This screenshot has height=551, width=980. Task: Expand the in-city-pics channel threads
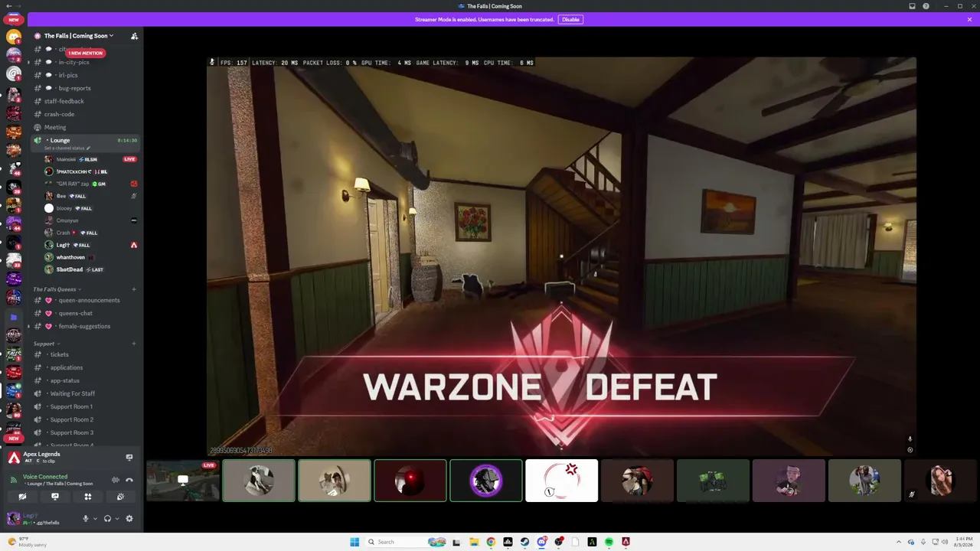coord(28,62)
